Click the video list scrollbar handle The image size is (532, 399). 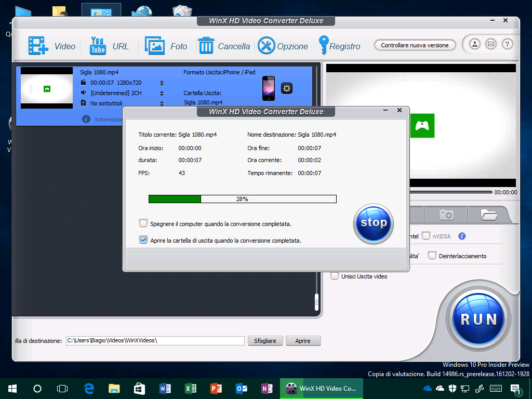316,302
